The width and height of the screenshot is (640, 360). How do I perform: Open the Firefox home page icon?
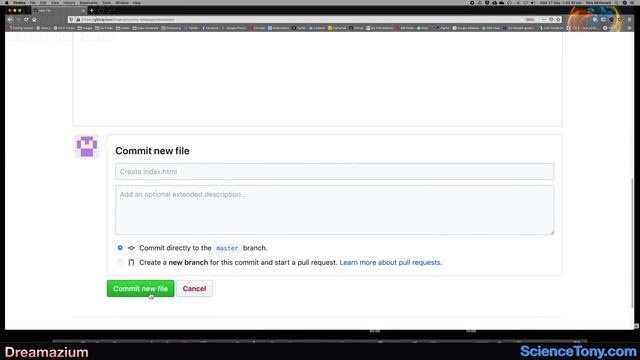(34, 19)
